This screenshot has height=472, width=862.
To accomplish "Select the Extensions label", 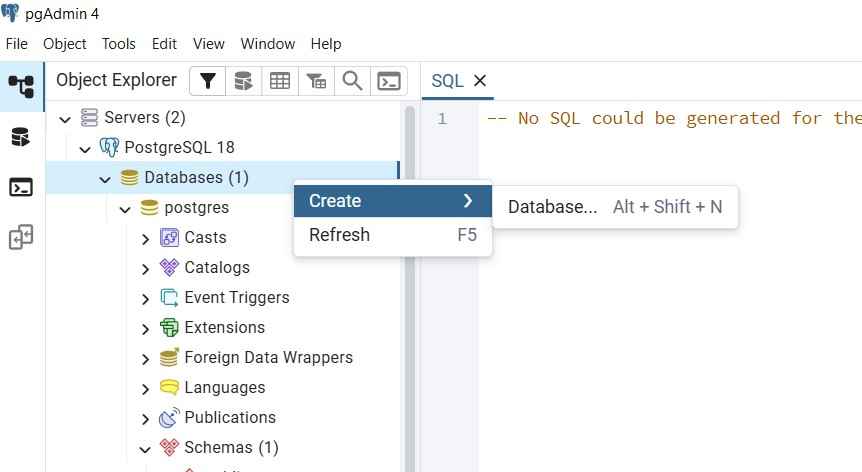I will (224, 327).
